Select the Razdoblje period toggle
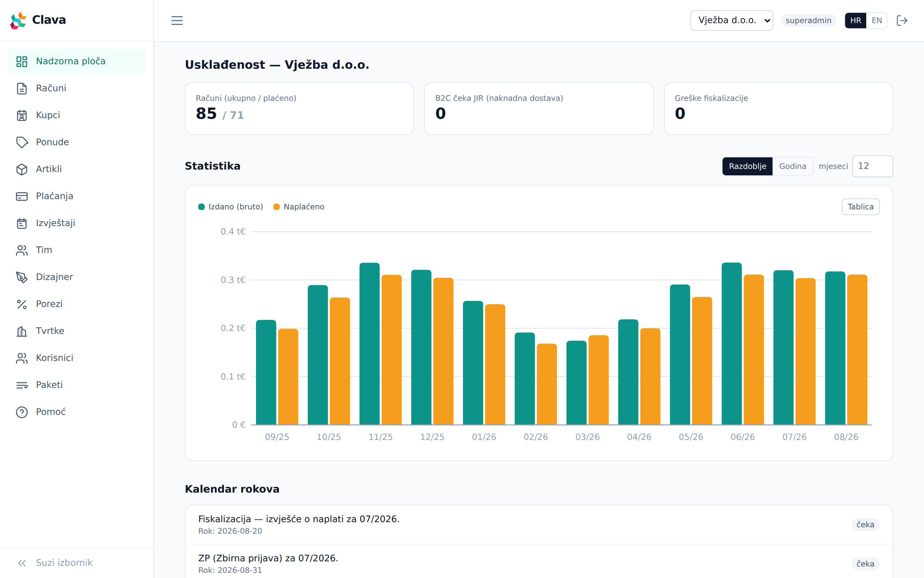The width and height of the screenshot is (924, 578). pyautogui.click(x=747, y=166)
